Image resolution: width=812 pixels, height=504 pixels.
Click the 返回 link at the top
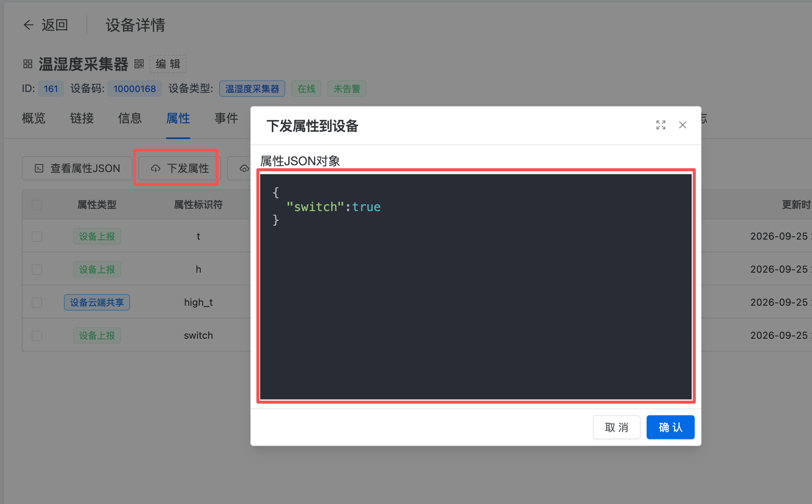coord(55,25)
